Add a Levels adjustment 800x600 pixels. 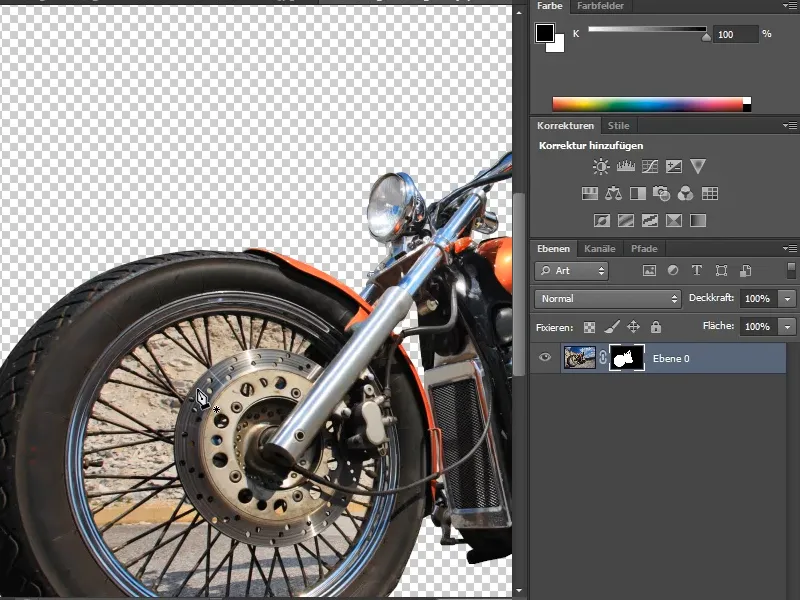click(626, 166)
